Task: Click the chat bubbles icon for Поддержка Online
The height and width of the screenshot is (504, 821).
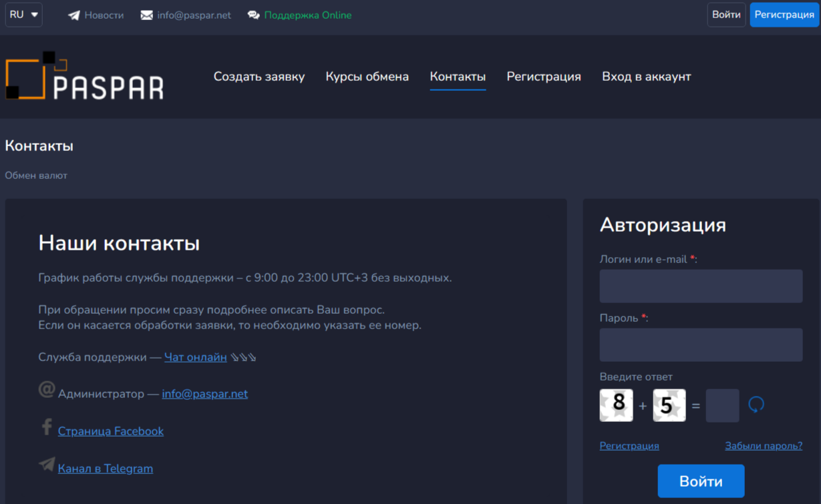Action: coord(254,15)
